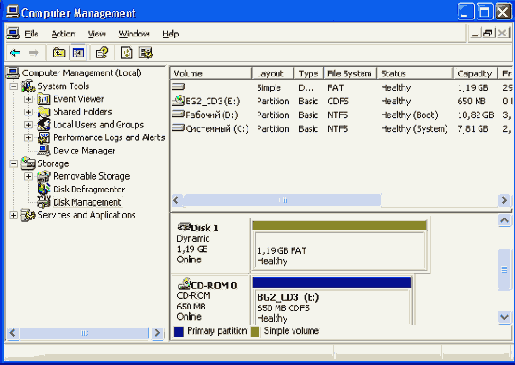The width and height of the screenshot is (515, 365).
Task: Open the File menu
Action: (x=31, y=33)
